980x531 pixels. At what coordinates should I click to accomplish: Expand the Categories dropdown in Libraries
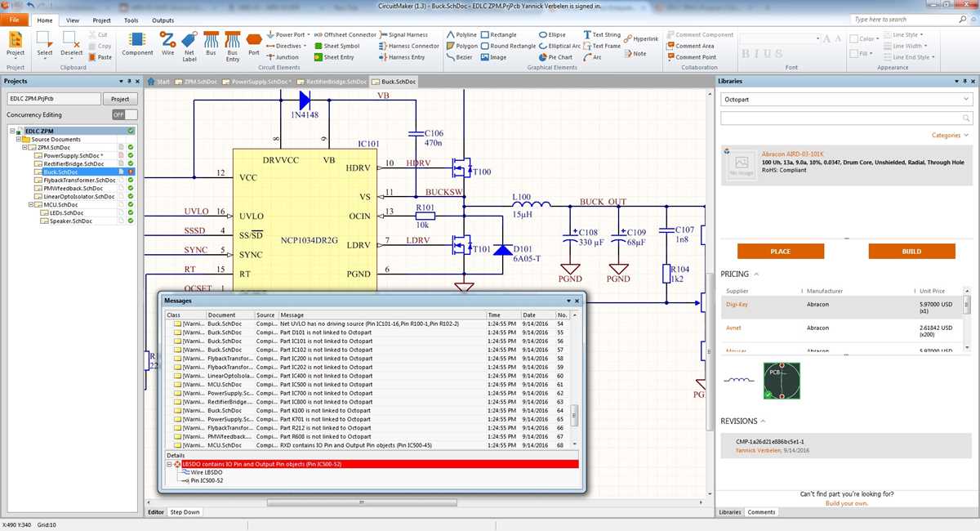click(x=950, y=136)
